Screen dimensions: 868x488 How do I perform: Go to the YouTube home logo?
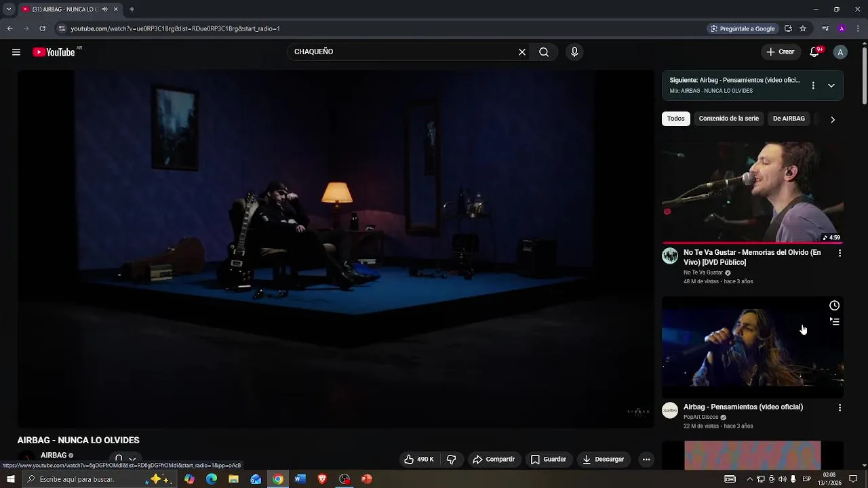click(x=54, y=52)
